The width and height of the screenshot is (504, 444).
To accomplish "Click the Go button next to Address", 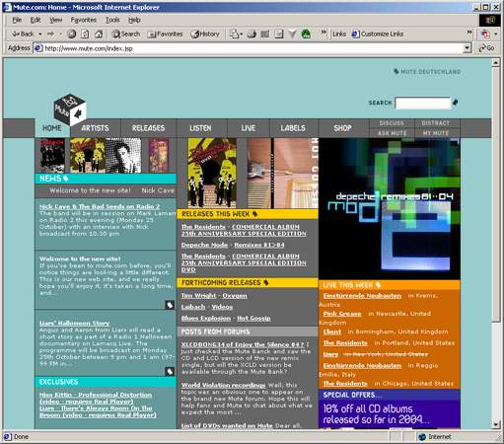I will (x=487, y=48).
